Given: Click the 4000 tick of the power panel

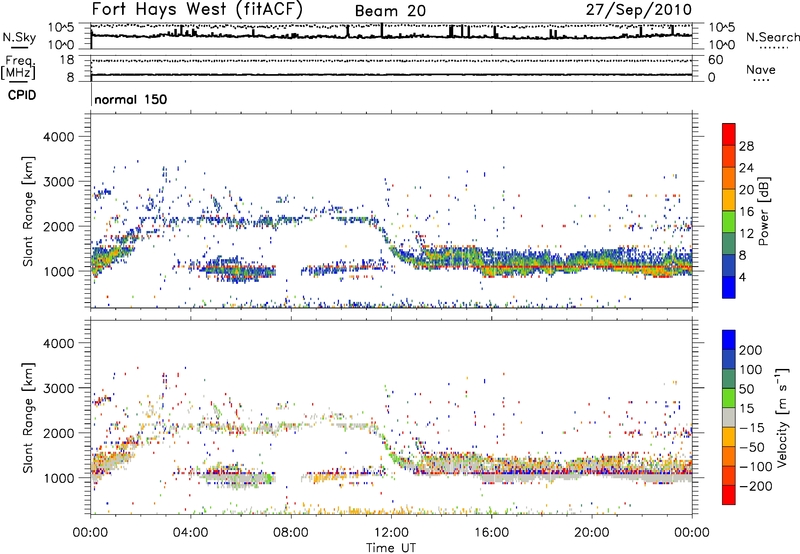Looking at the screenshot, I should coord(58,137).
